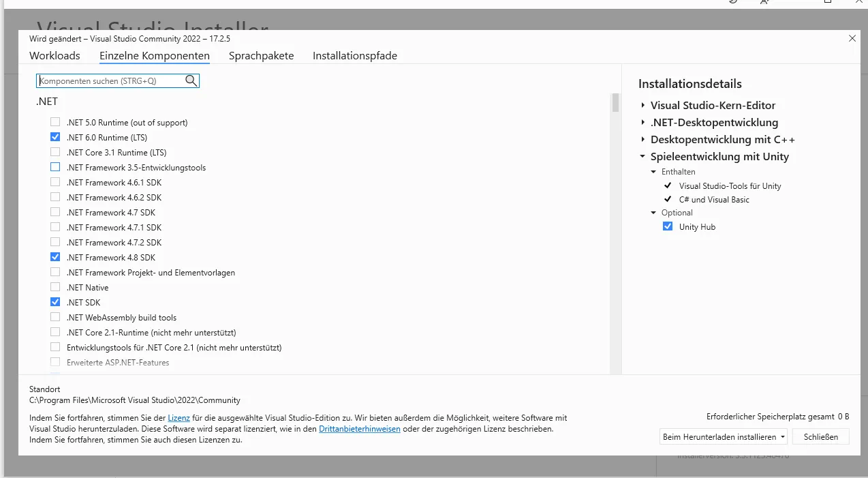Screen dimensions: 868x478
Task: Select .NET Framework 4.7 SDK checkbox
Action: click(55, 212)
